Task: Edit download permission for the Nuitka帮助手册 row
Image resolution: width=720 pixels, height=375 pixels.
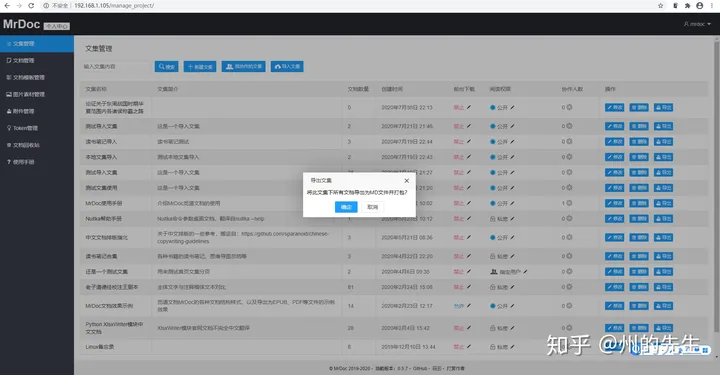Action: tap(469, 218)
